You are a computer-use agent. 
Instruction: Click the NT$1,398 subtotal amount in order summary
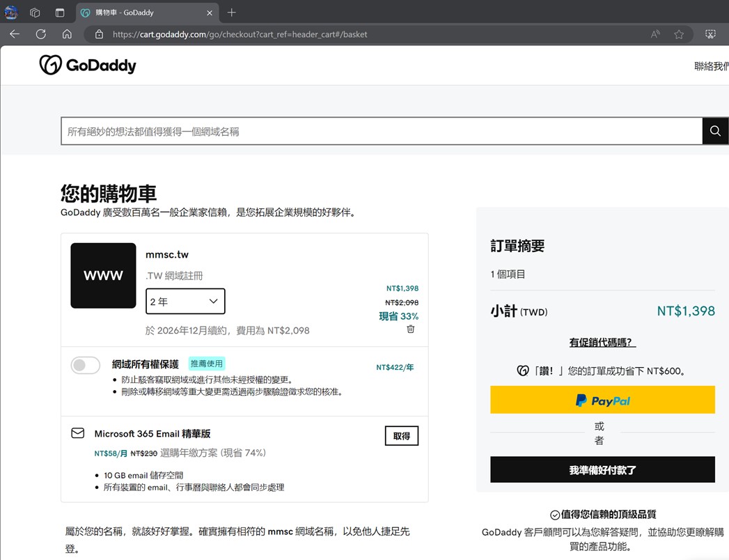[686, 311]
